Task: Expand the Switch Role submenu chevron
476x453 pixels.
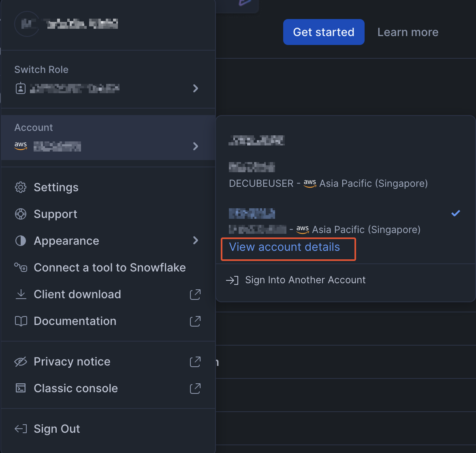Action: point(196,88)
